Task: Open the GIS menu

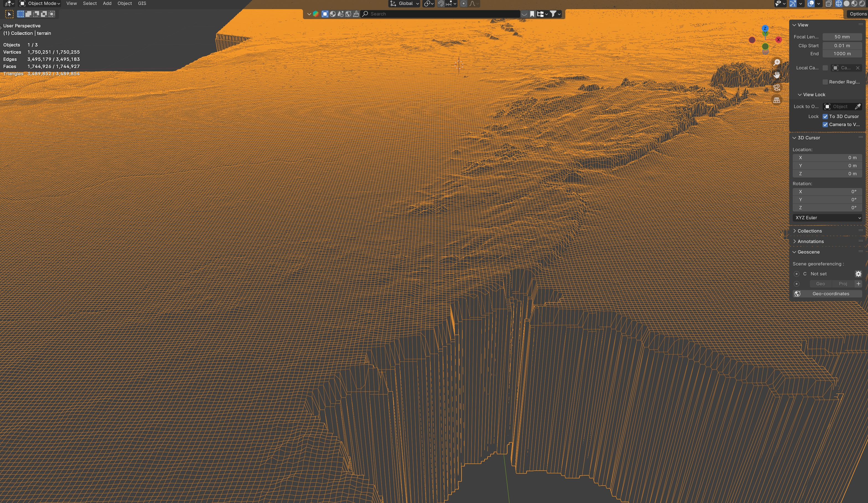Action: pos(142,3)
